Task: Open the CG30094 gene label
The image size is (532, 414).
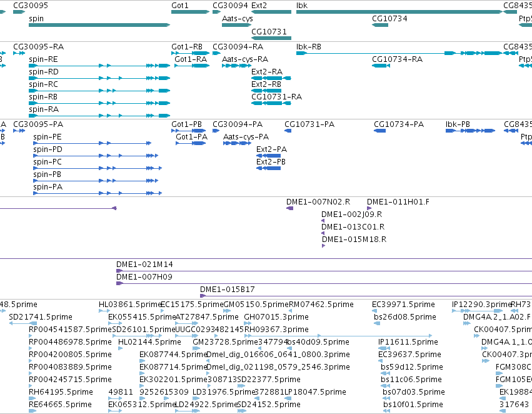Action: [230, 6]
